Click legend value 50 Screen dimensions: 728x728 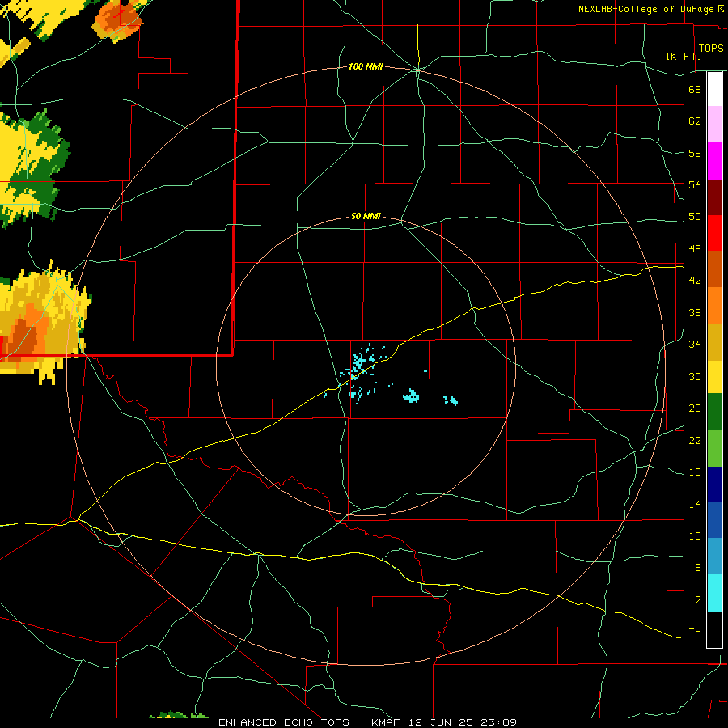695,217
